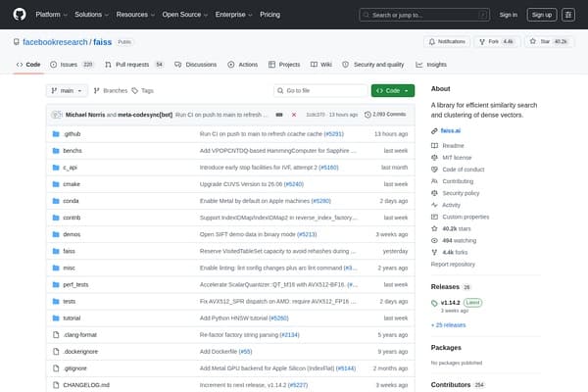Open the misc folder
Screen dimensions: 588x392
pyautogui.click(x=69, y=268)
